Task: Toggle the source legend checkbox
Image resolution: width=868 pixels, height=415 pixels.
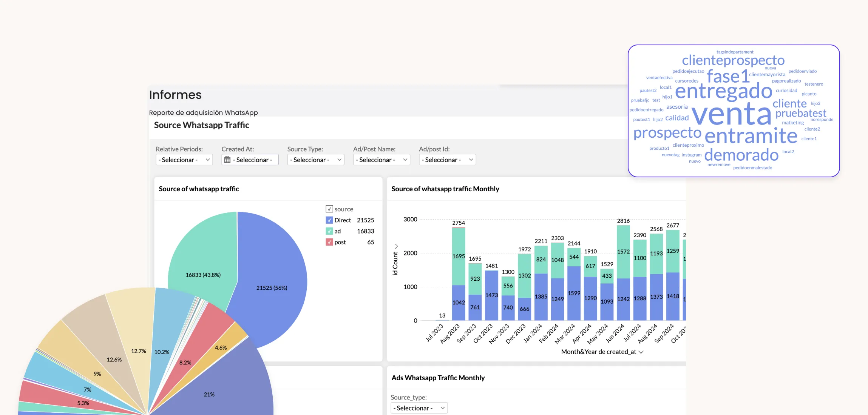Action: [329, 209]
